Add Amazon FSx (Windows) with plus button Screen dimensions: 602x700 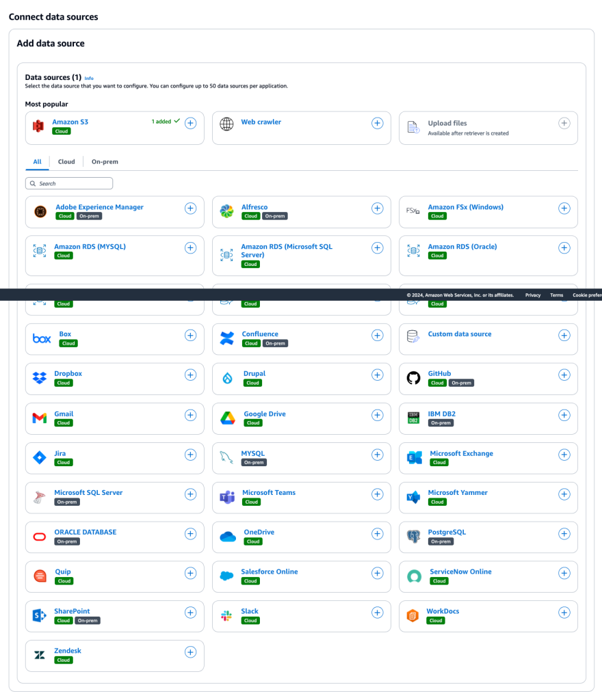pyautogui.click(x=564, y=208)
